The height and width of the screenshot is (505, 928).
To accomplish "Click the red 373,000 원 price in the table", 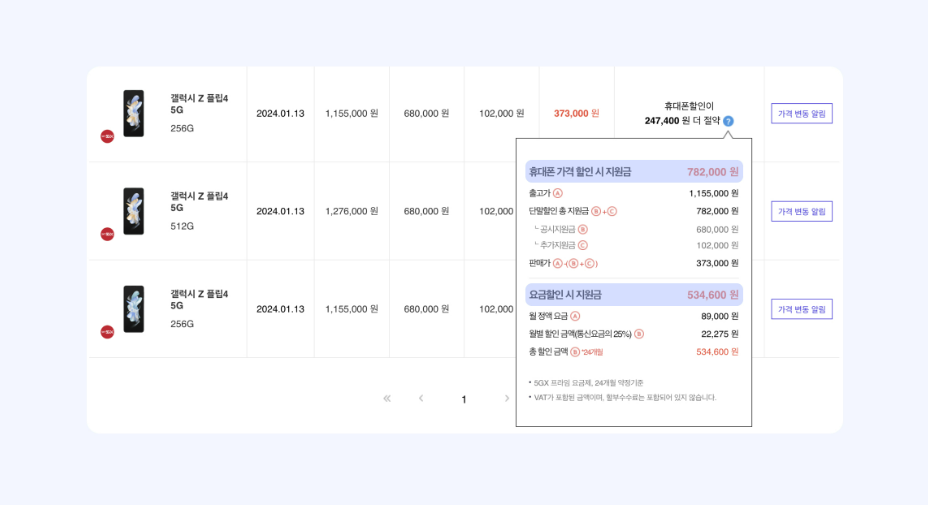I will [576, 113].
